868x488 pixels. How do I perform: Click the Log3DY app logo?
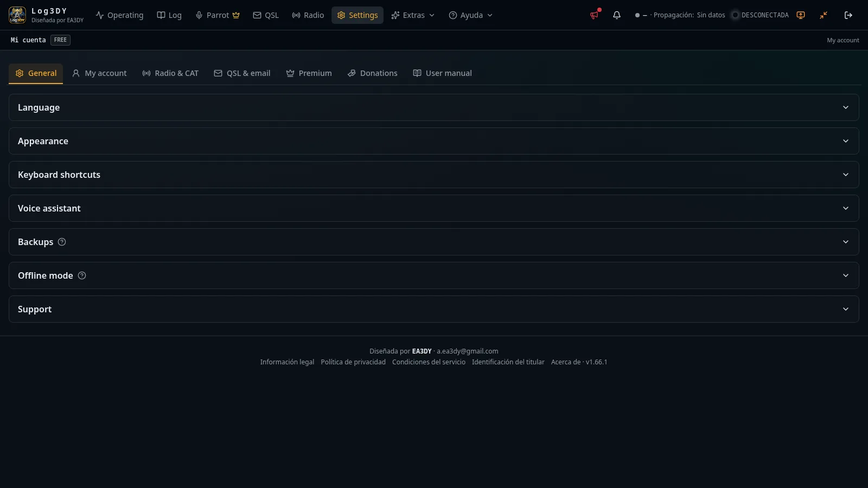17,15
